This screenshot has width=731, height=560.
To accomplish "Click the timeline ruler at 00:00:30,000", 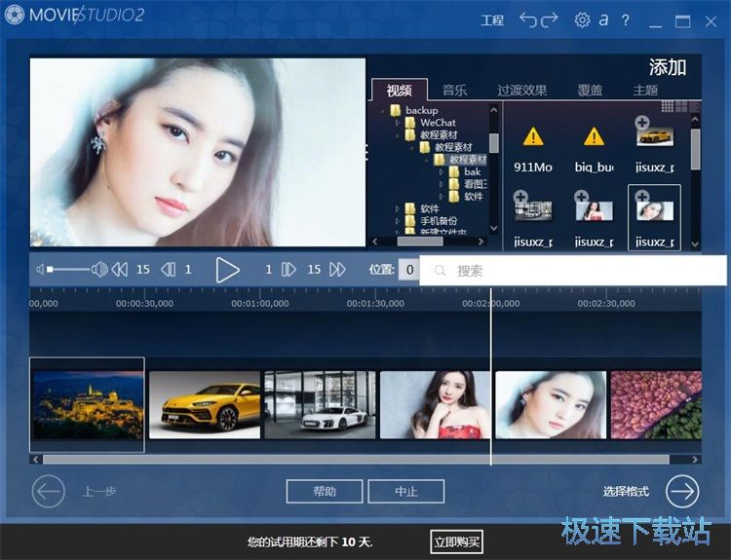I will tap(144, 303).
